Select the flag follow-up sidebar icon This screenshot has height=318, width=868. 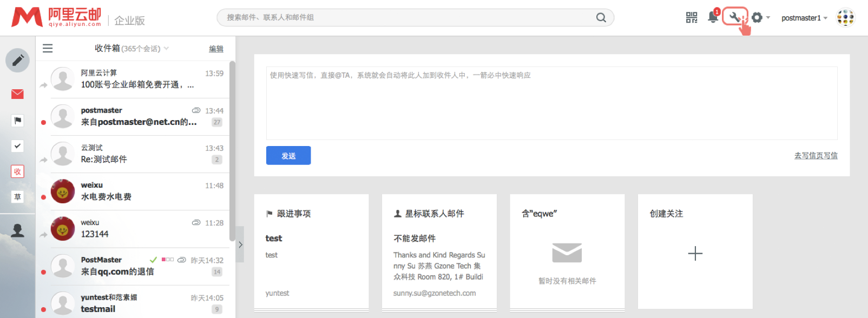[x=17, y=120]
